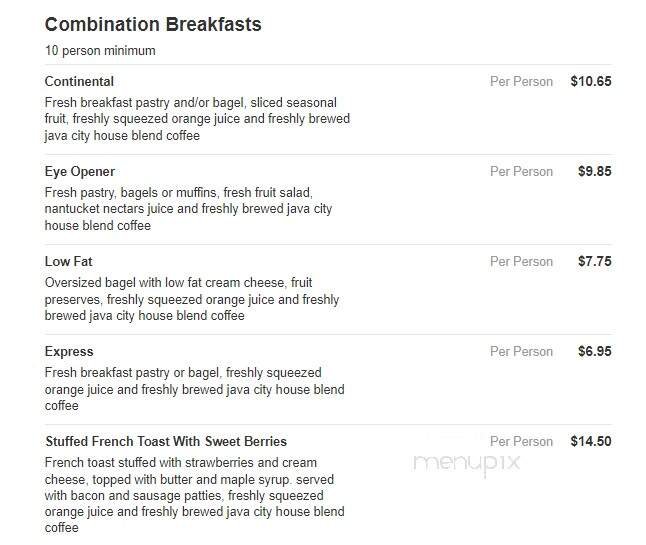
Task: Click the $14.50 French Toast price
Action: coord(590,442)
